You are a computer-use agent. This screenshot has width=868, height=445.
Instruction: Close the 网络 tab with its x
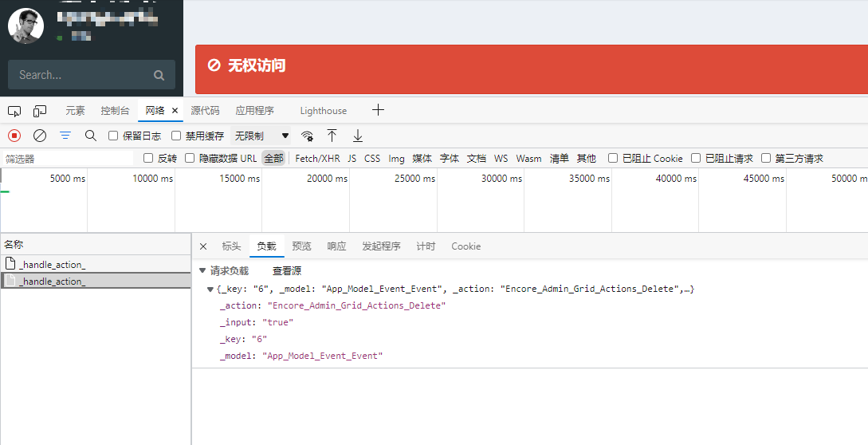tap(175, 110)
